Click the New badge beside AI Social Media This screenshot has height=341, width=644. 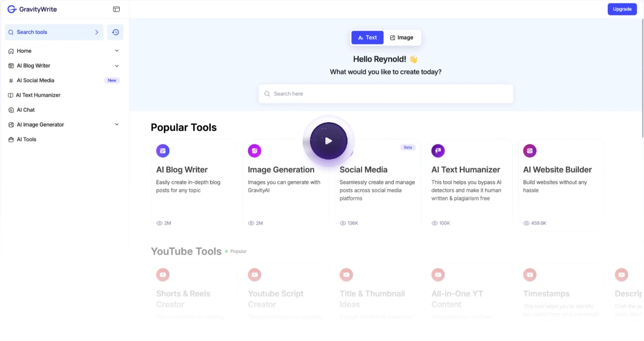click(x=112, y=81)
